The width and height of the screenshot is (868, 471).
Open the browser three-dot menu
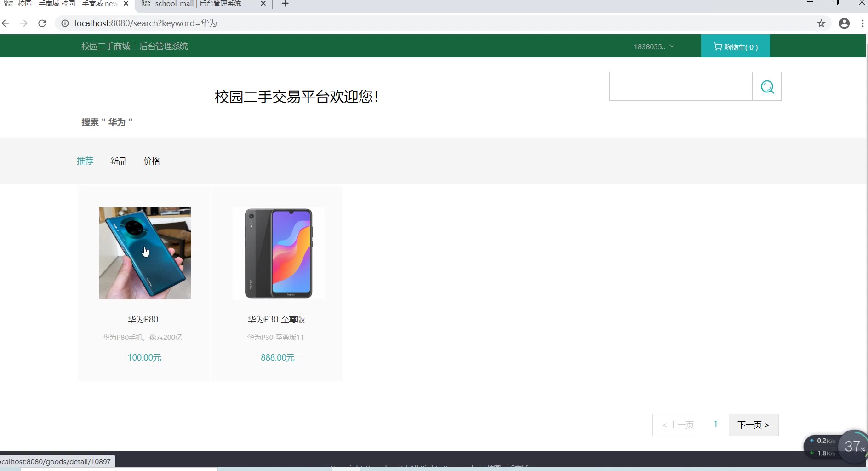pos(862,23)
